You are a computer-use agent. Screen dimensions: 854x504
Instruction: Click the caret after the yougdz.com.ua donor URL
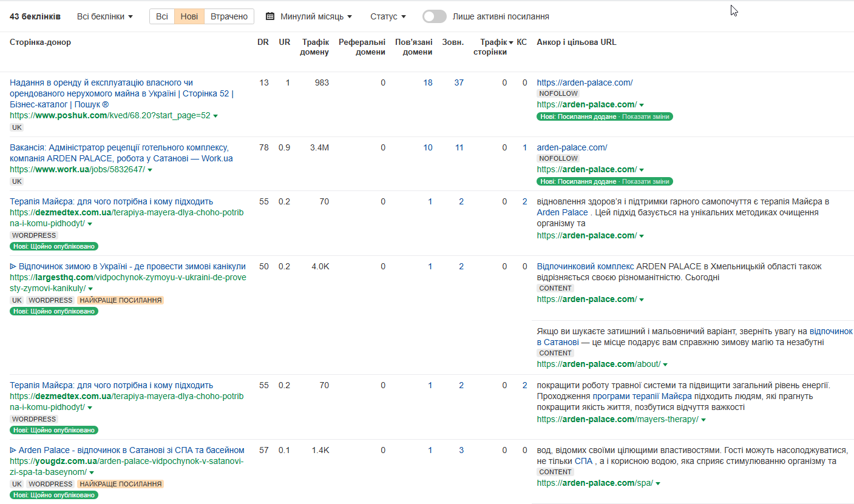[92, 472]
